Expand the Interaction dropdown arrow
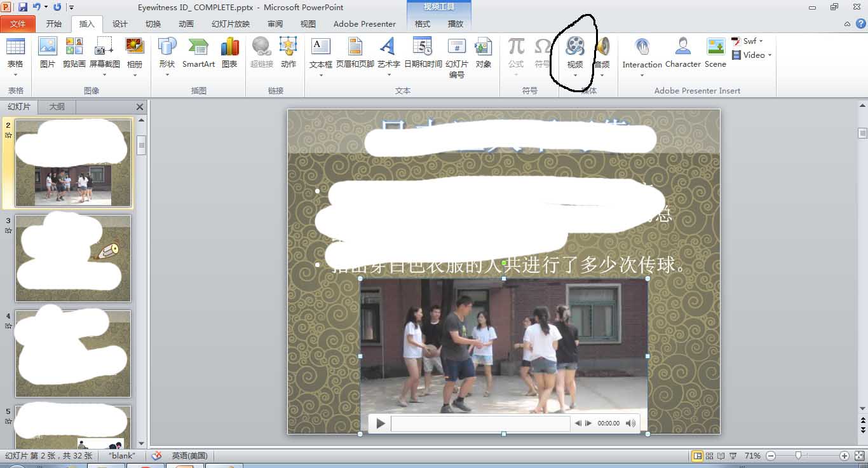Screen dimensions: 868x468 click(642, 75)
